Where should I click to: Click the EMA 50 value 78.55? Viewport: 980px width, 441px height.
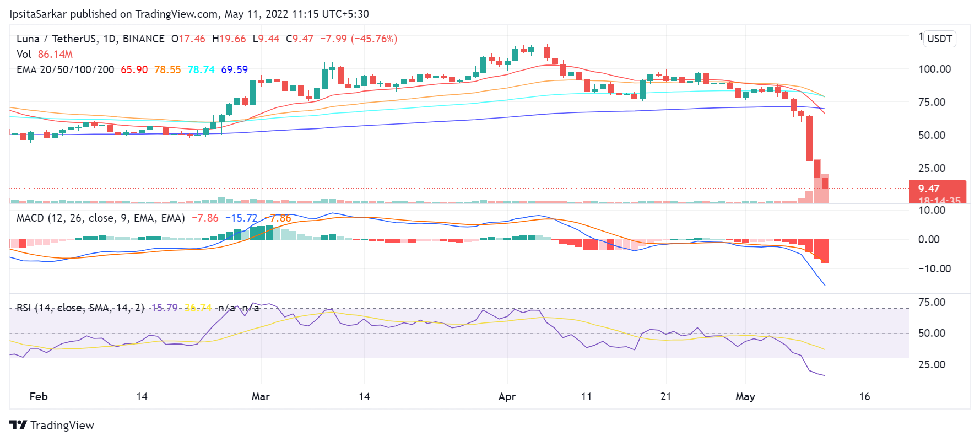(x=167, y=69)
